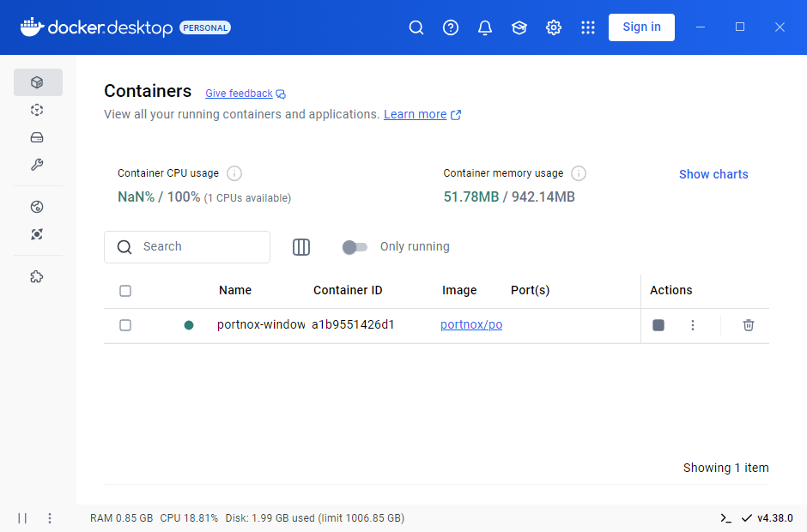
Task: Click Show charts
Action: 713,174
